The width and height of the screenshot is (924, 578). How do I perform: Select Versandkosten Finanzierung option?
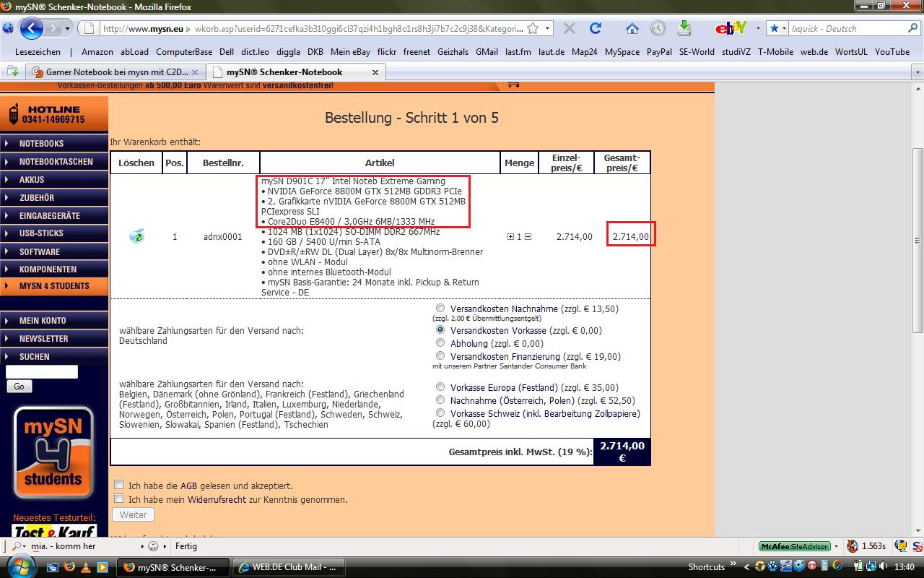tap(440, 356)
